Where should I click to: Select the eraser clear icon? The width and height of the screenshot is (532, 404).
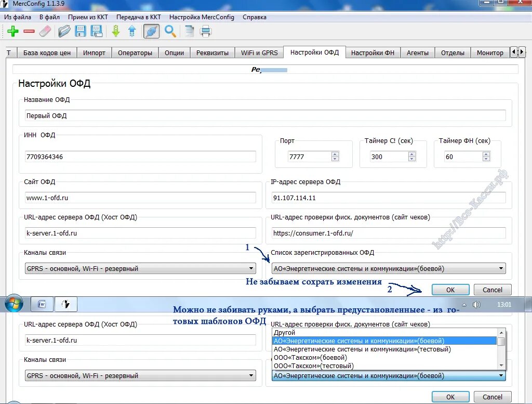(45, 31)
